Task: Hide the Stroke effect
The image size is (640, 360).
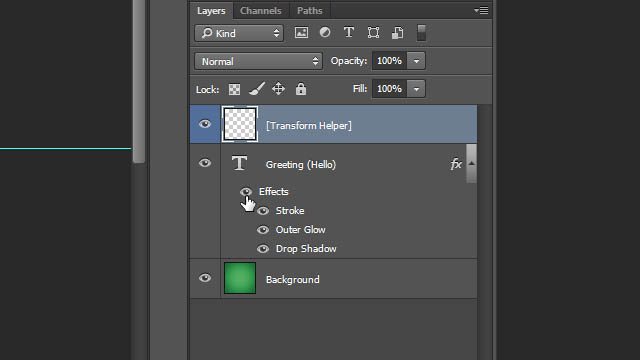Action: coord(263,211)
